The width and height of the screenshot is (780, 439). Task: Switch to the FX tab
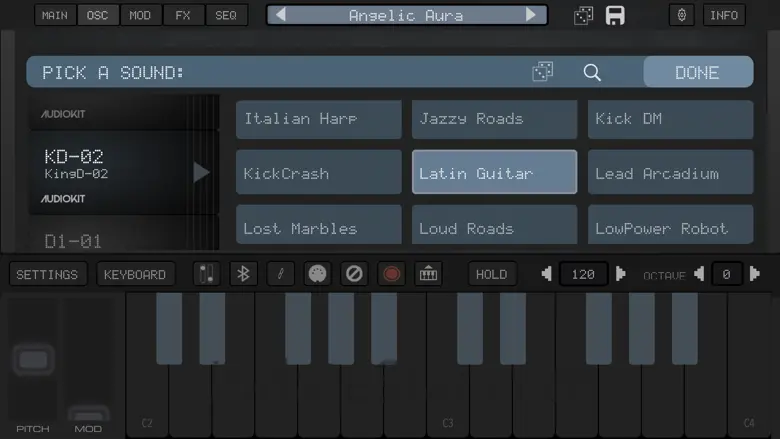[183, 15]
